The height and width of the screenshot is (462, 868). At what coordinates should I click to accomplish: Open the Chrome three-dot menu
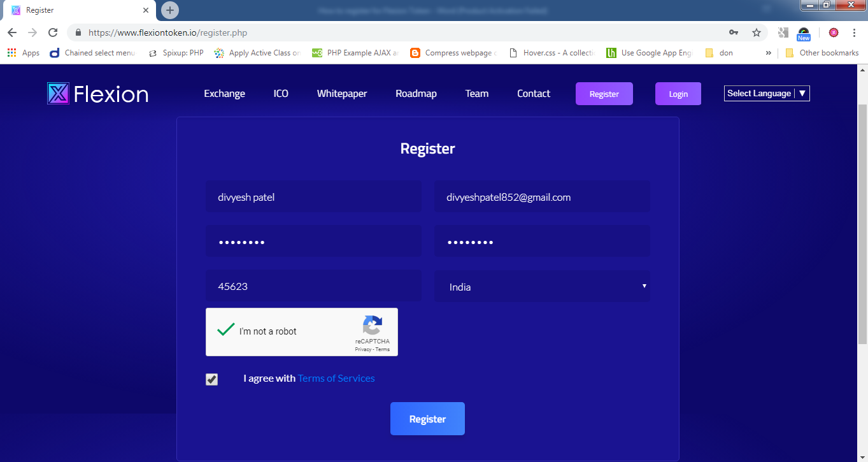pos(854,32)
